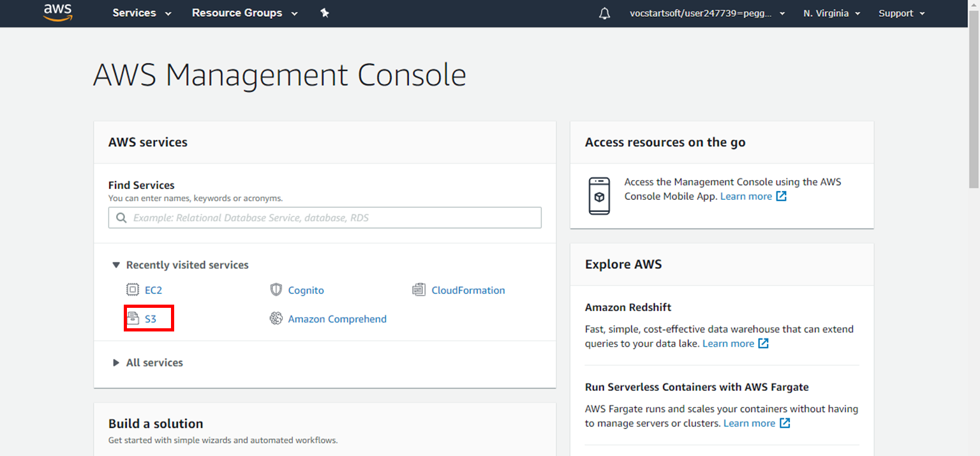Click 'Run Serverless Containers with AWS Fargate' heading
Screen dimensions: 980x456
click(x=697, y=387)
